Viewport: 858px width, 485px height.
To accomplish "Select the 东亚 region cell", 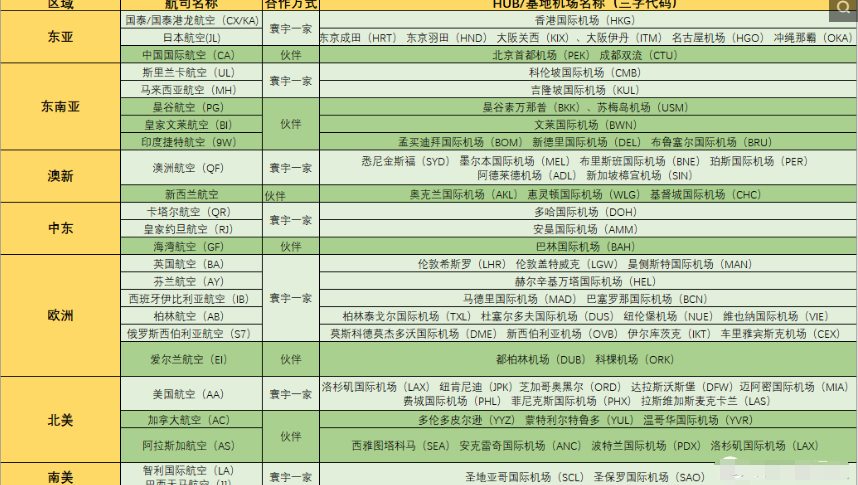I will pos(60,37).
